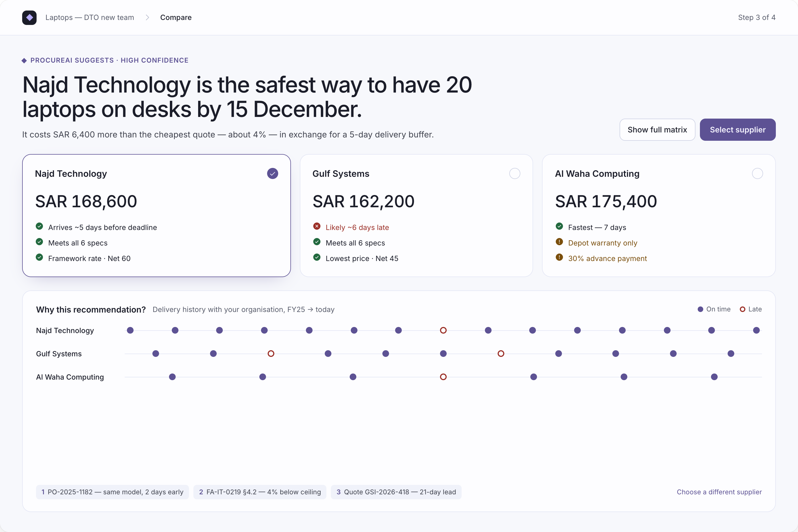Click the 'Late' legend ring

click(742, 310)
